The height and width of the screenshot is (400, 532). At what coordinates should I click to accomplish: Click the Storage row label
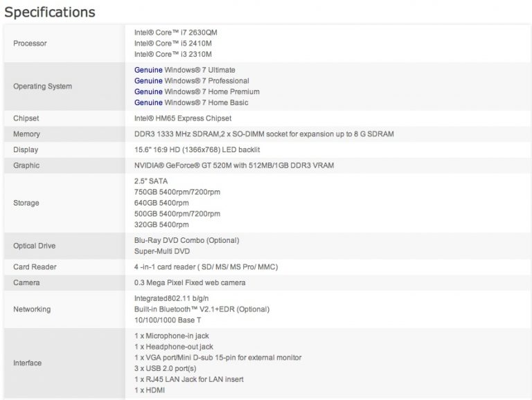(26, 203)
